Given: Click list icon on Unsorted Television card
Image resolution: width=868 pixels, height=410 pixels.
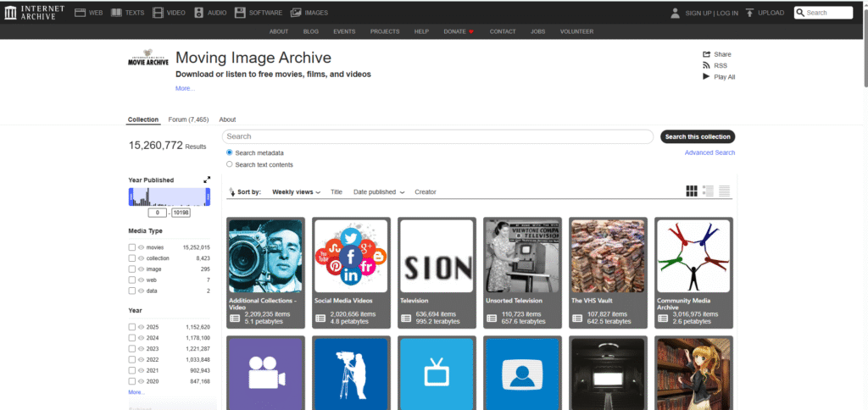Looking at the screenshot, I should click(491, 319).
